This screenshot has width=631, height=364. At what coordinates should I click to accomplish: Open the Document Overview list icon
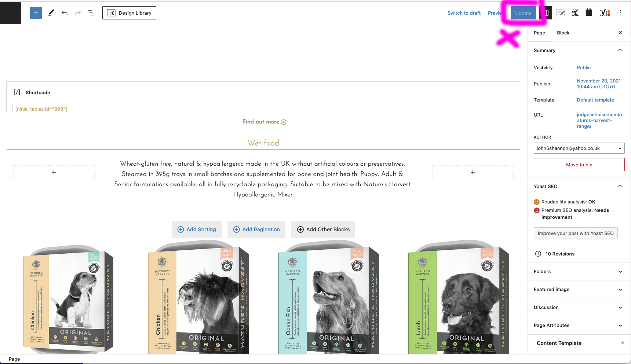point(91,13)
